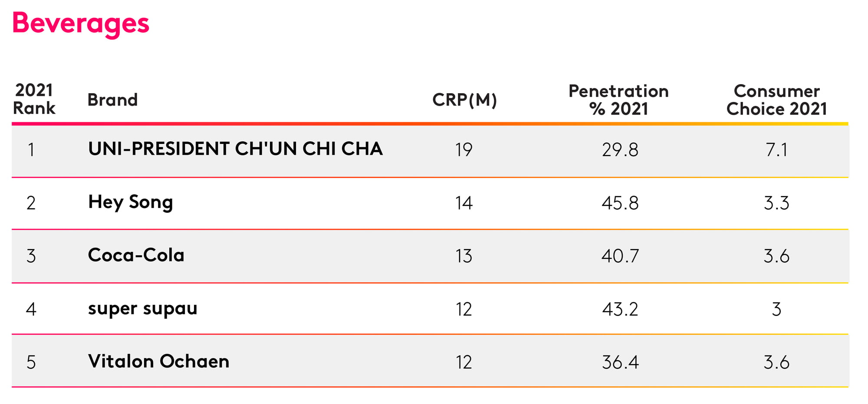This screenshot has height=404, width=868.
Task: Select the Coca-Cola brand name
Action: tap(136, 255)
